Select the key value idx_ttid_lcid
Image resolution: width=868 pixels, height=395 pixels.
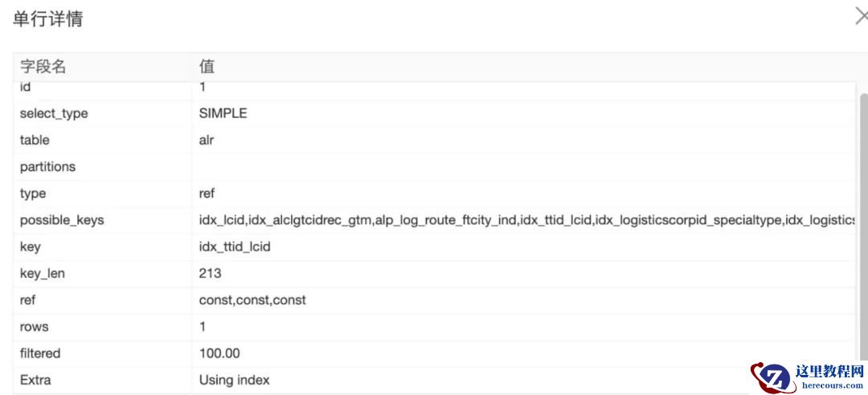[x=235, y=246]
